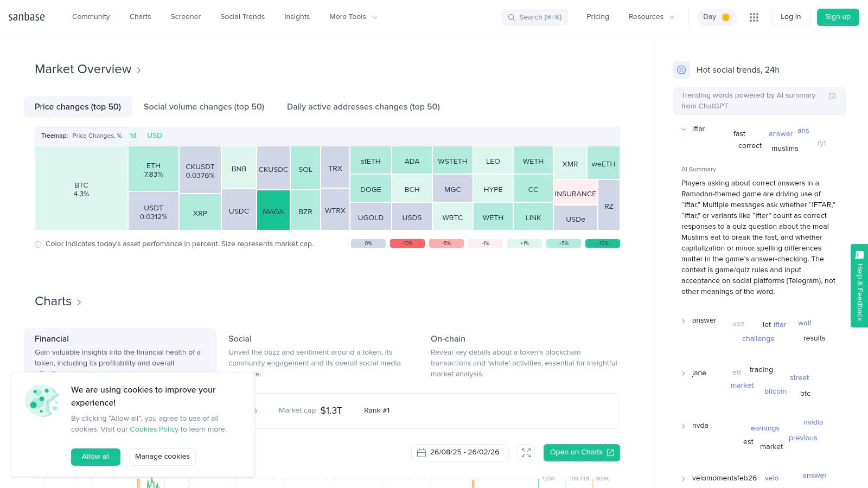Open the Insights menu item
This screenshot has height=488, width=868.
pyautogui.click(x=297, y=17)
